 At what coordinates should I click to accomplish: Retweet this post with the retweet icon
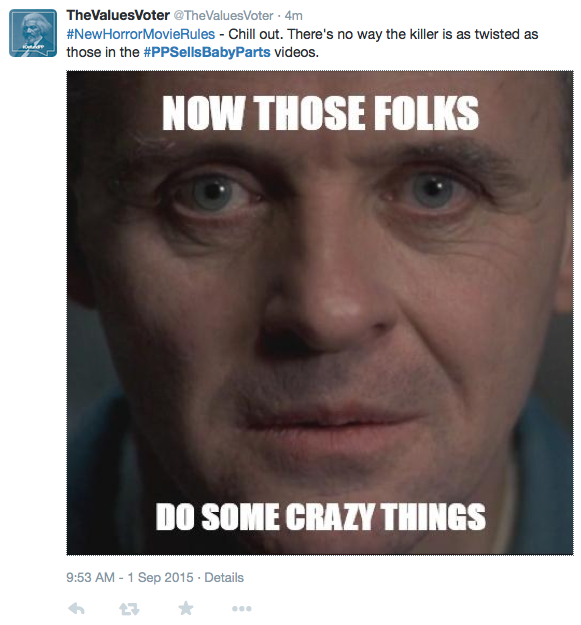pos(129,609)
